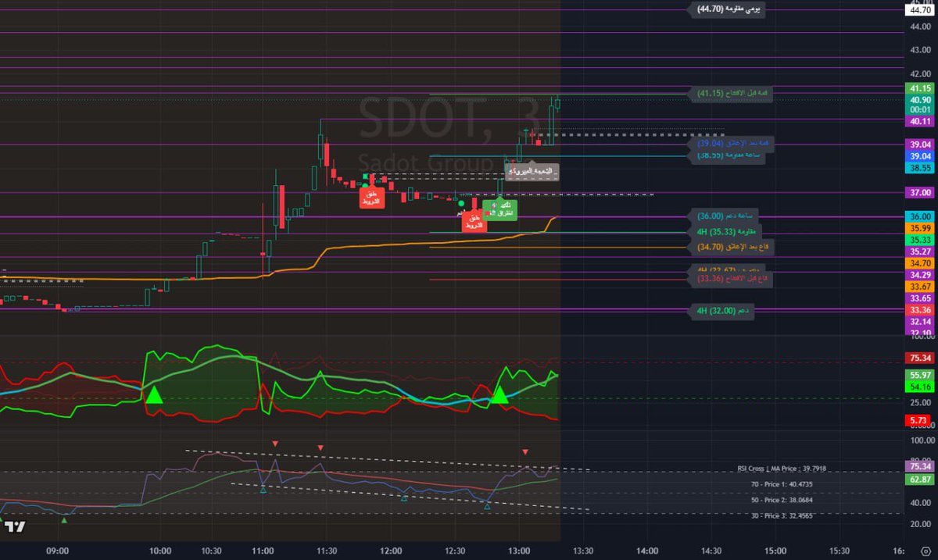This screenshot has height=560, width=938.
Task: Click the red down arrow above RSI at 11:05
Action: tap(275, 444)
